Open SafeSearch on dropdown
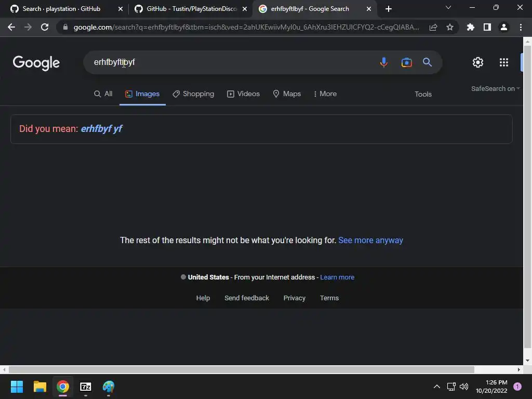 point(495,88)
